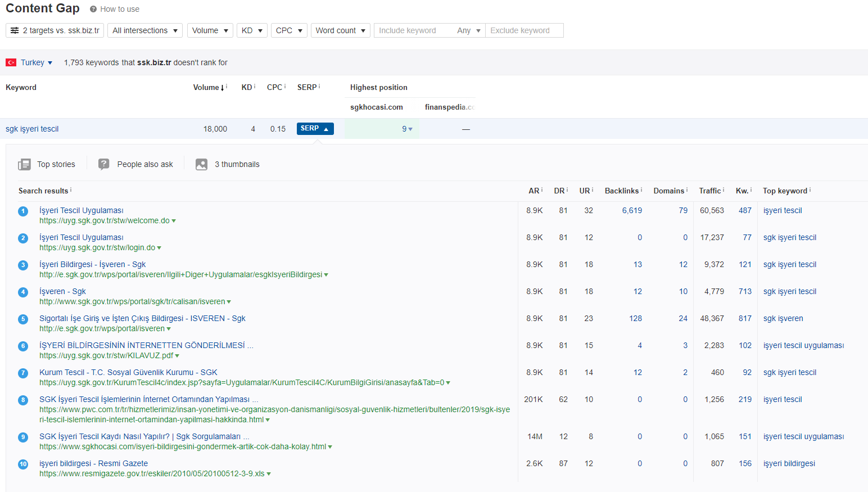The image size is (868, 492).
Task: Click the targets sliders icon
Action: pyautogui.click(x=15, y=30)
